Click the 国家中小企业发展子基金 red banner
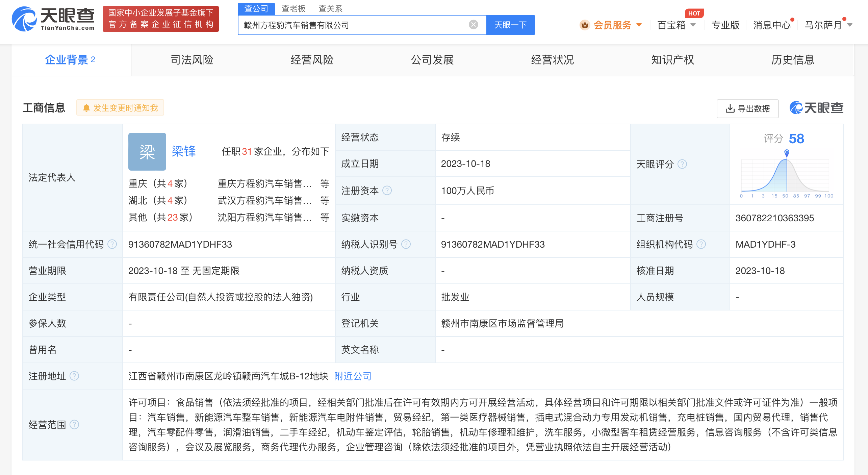 pos(161,19)
